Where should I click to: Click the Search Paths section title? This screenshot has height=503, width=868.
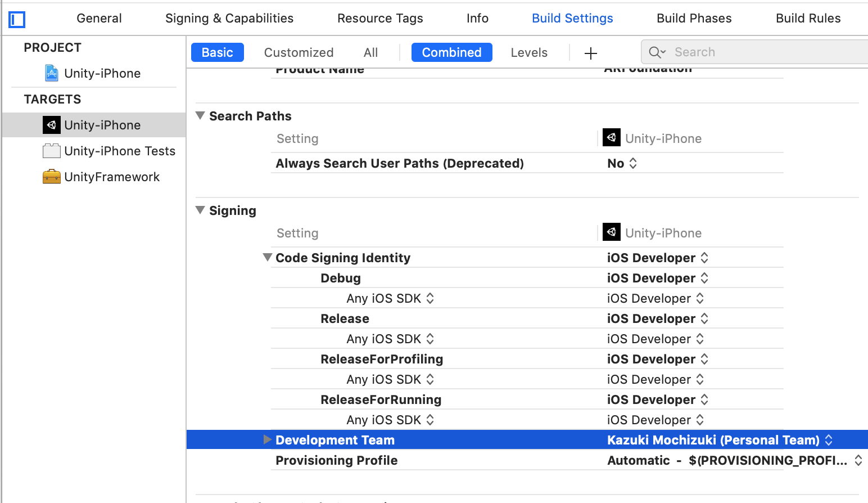pos(250,116)
